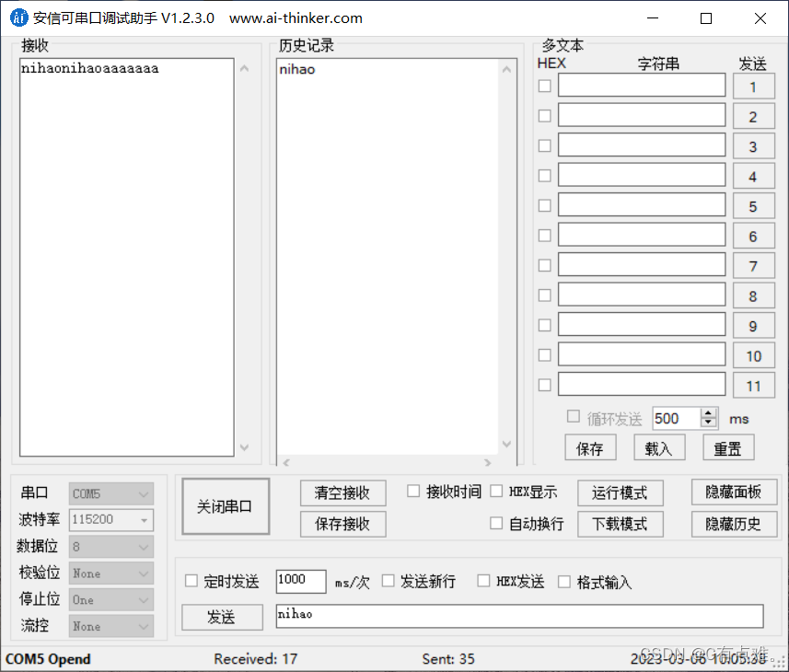Send multi-text row 9 with button 9
Viewport: 789px width, 672px height.
(x=753, y=326)
